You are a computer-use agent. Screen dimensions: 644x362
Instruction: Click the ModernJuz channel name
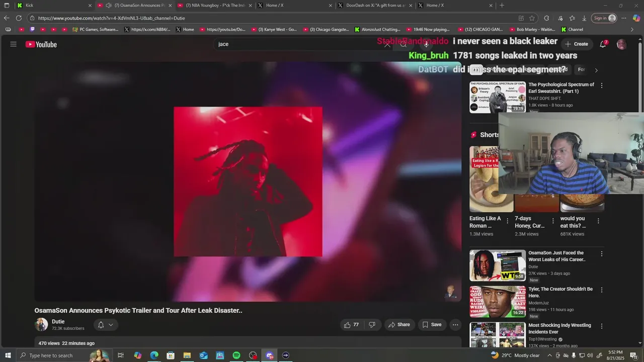538,303
